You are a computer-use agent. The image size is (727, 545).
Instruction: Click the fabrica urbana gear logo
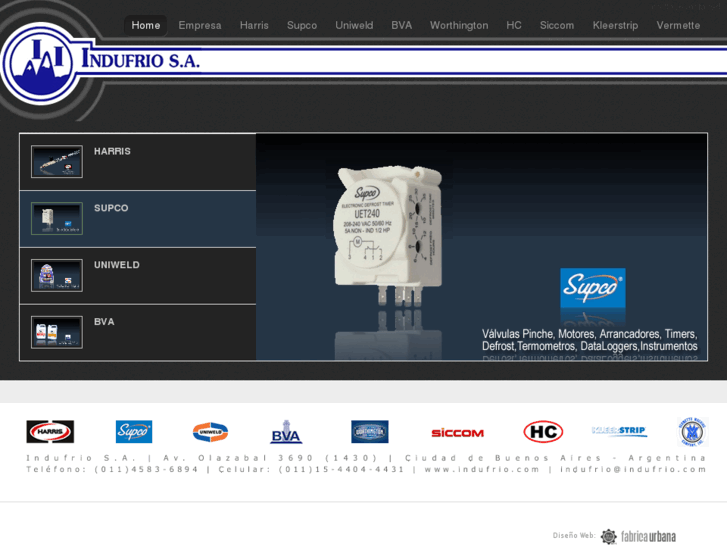[x=609, y=536]
